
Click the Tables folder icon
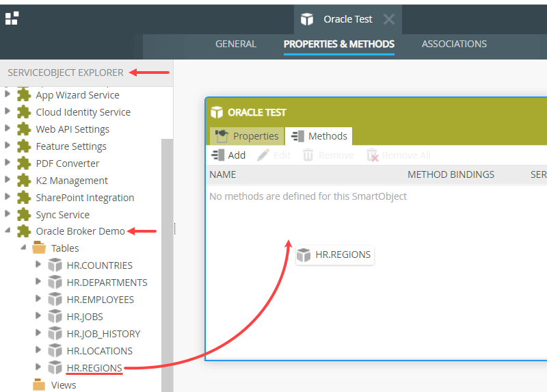point(39,247)
